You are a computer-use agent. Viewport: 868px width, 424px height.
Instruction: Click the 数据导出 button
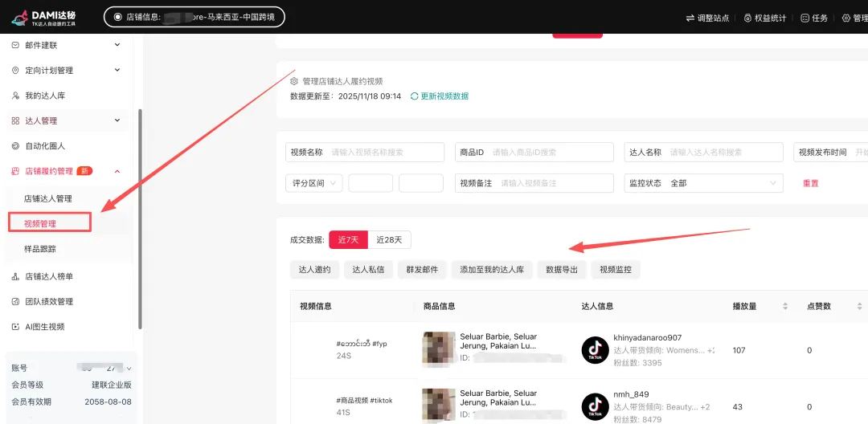(561, 270)
